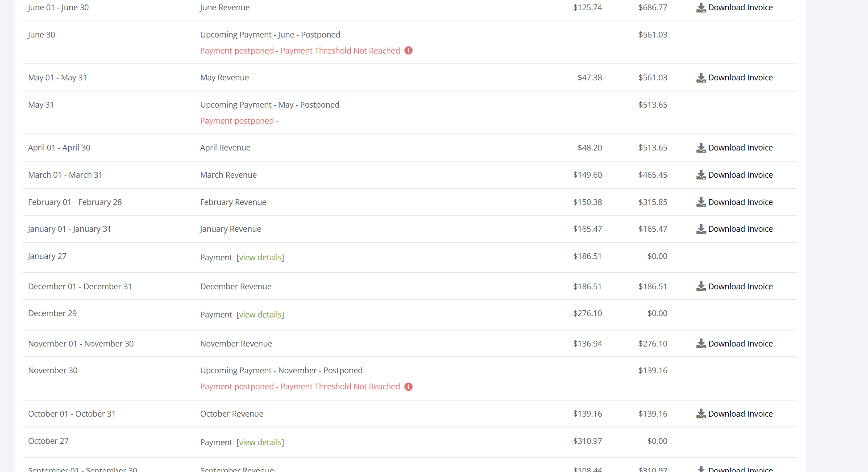
Task: Click info icon beside June postponed payment
Action: [408, 50]
